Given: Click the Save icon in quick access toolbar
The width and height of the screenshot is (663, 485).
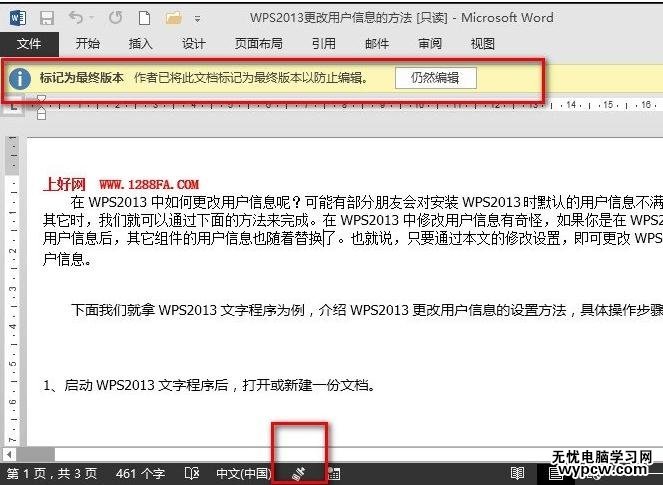Looking at the screenshot, I should [47, 18].
